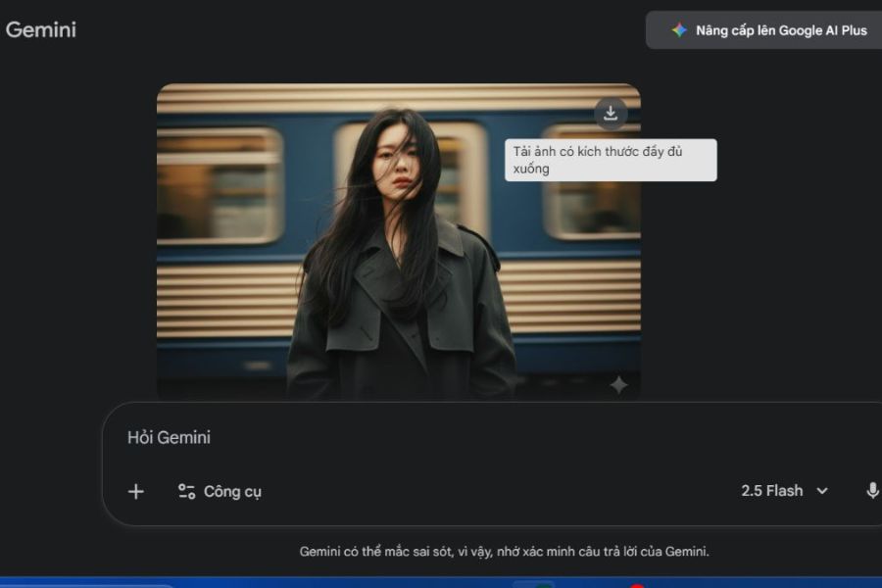Image resolution: width=882 pixels, height=588 pixels.
Task: Click the Gemini disclaimer text below the prompt
Action: 504,552
